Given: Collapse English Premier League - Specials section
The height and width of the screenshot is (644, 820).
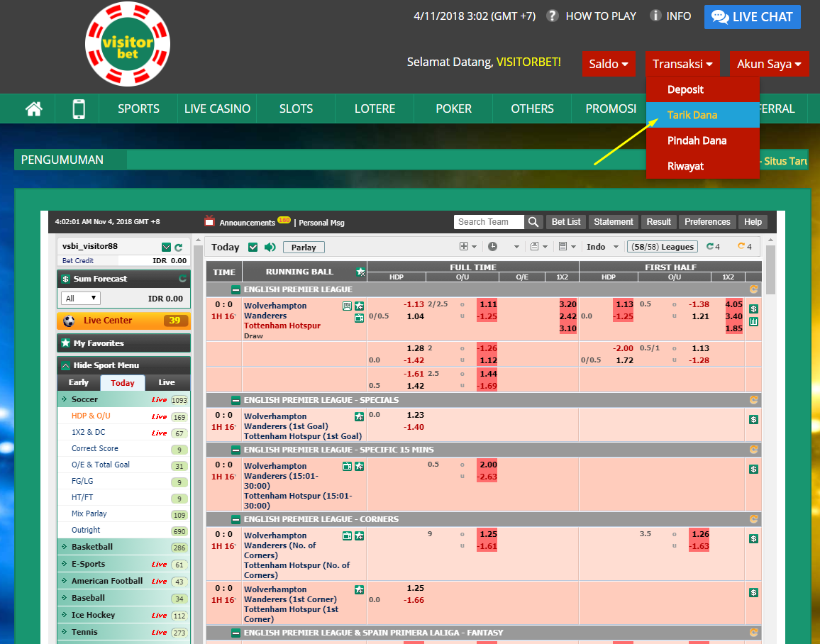Looking at the screenshot, I should click(236, 401).
